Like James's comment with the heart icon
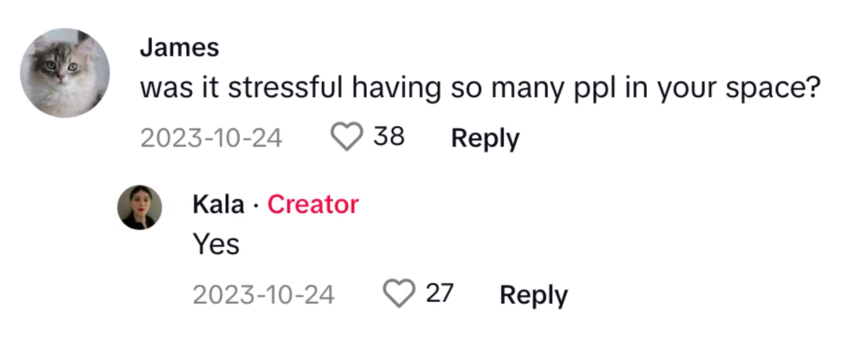 [x=347, y=137]
